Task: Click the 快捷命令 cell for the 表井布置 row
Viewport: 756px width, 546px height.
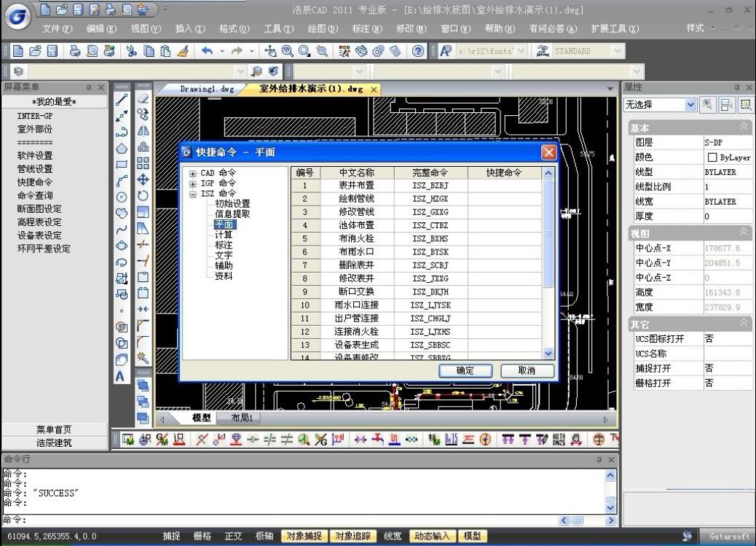Action: coord(505,185)
